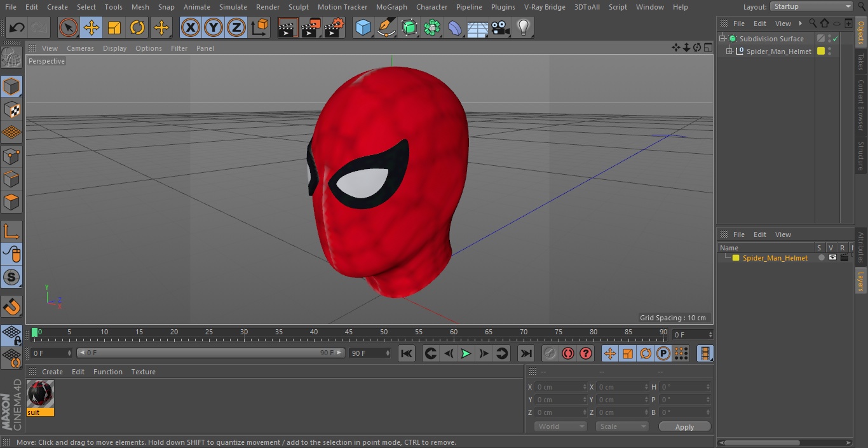The image size is (868, 448).
Task: Open the Scale mode dropdown
Action: [x=622, y=426]
